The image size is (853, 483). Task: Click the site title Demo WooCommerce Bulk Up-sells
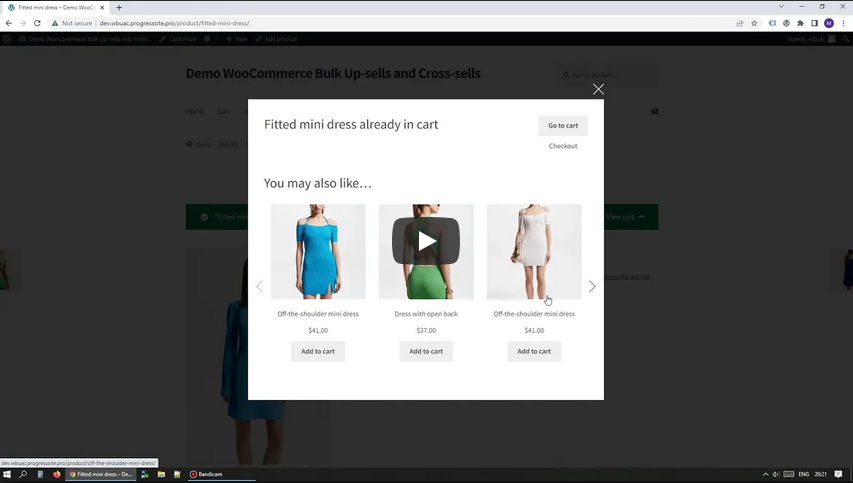click(x=333, y=73)
